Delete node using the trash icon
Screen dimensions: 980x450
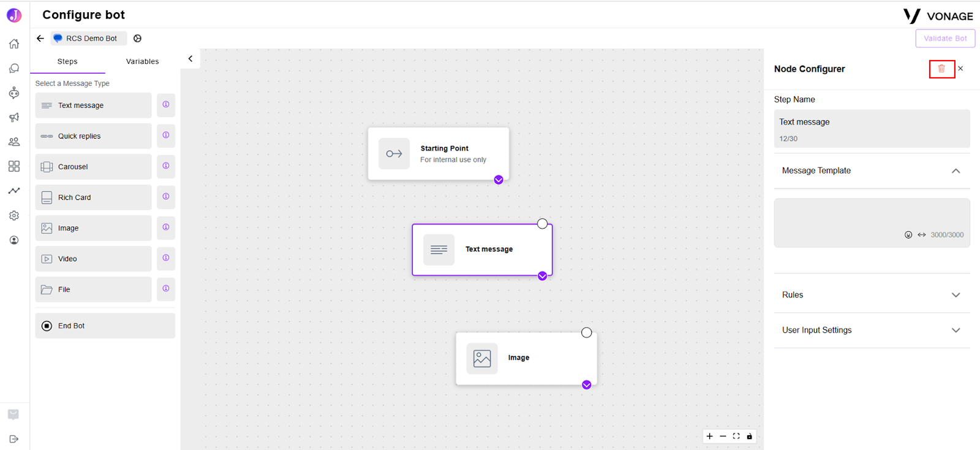(x=941, y=69)
